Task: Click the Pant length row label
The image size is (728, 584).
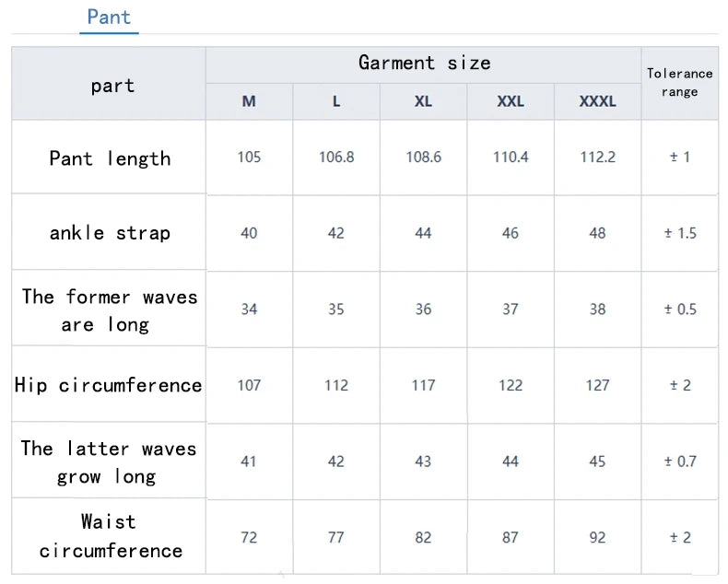Action: pyautogui.click(x=110, y=158)
